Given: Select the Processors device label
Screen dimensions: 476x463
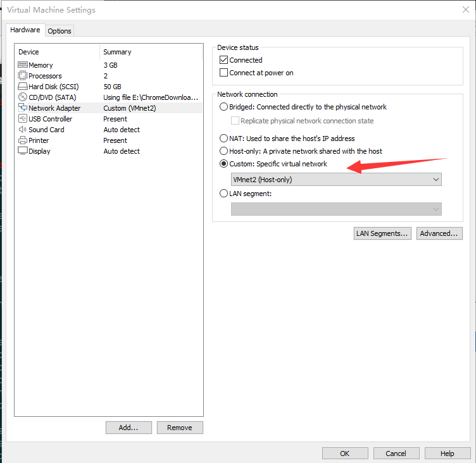Looking at the screenshot, I should 45,76.
